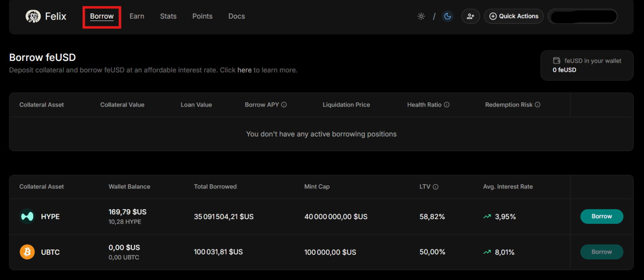Open the Borrow APY info tooltip
644x280 pixels.
tap(285, 105)
